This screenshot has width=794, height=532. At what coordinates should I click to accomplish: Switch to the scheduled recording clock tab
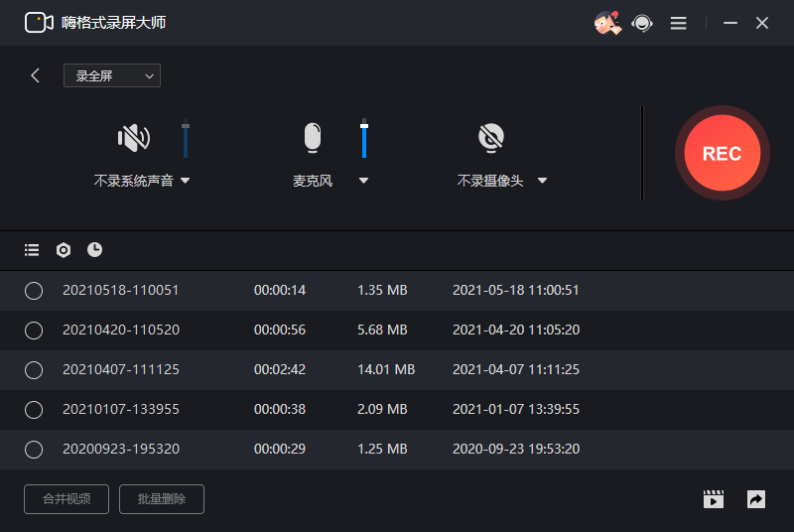pyautogui.click(x=94, y=250)
